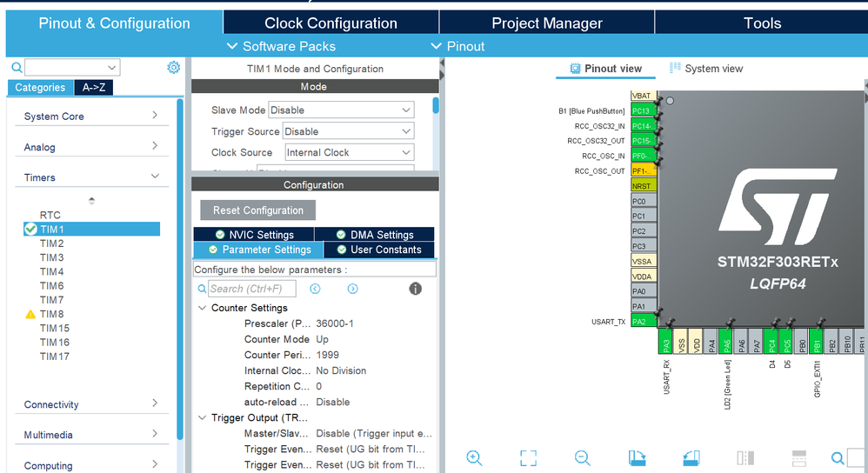The height and width of the screenshot is (473, 868).
Task: Open User Constants tab
Action: [379, 250]
